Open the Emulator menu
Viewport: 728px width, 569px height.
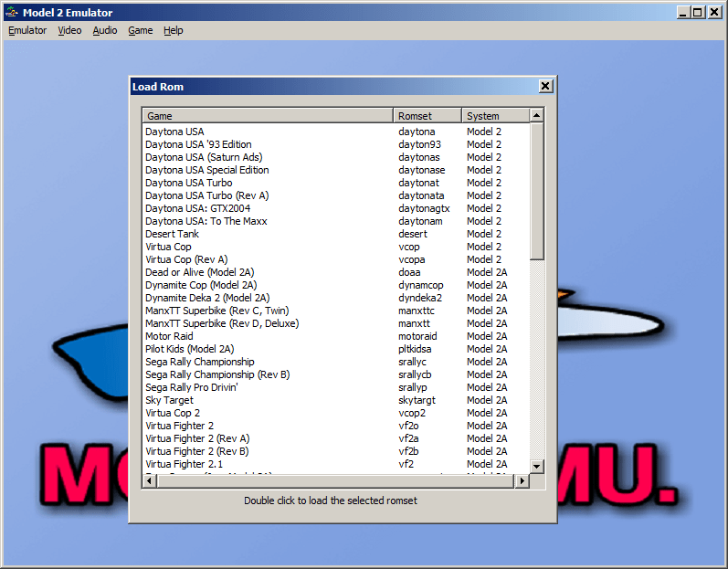point(27,30)
